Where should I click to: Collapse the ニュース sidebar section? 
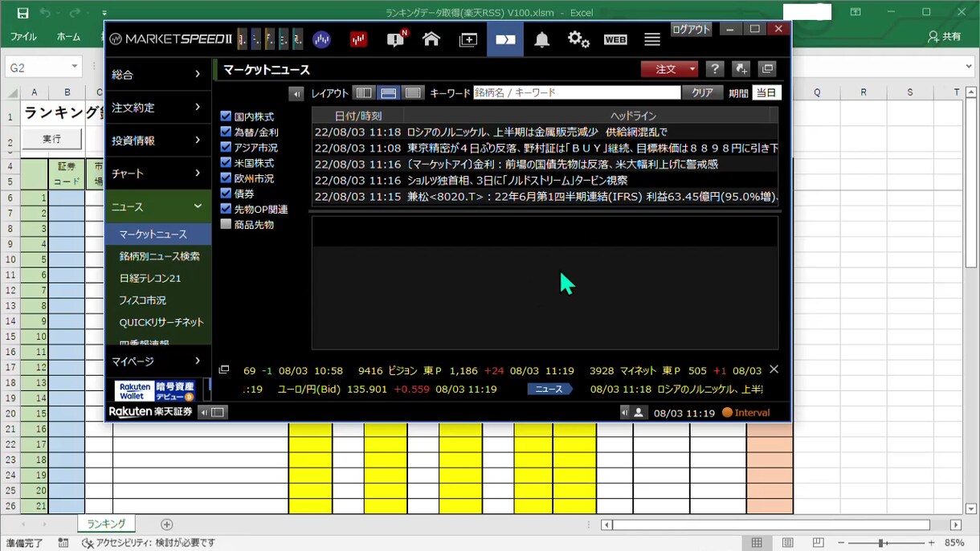158,206
